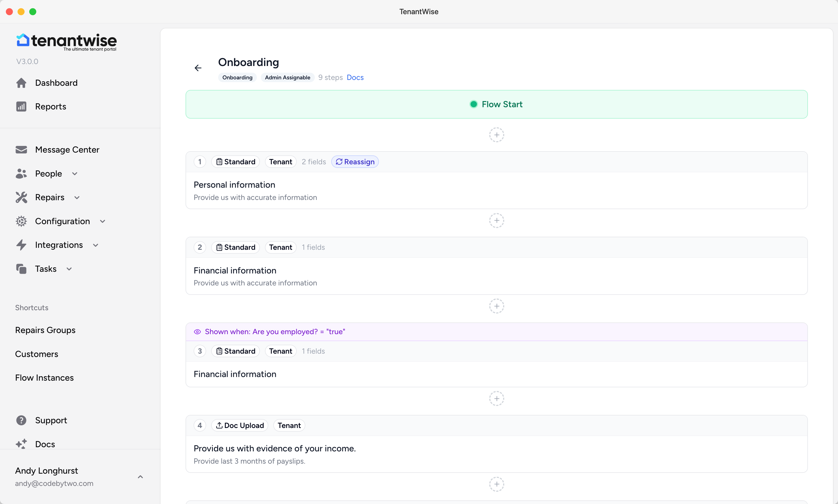The image size is (838, 504).
Task: Click the Repairs wrench icon
Action: [21, 197]
